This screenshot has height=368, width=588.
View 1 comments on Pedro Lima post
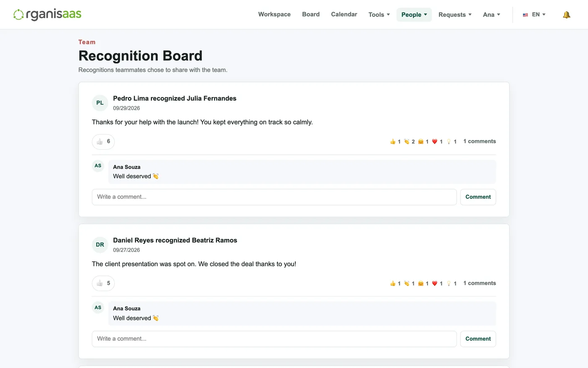[x=480, y=141]
